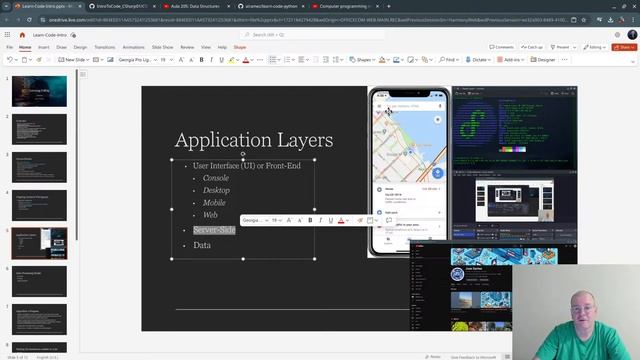The height and width of the screenshot is (360, 640).
Task: Open the Shape contextual tab
Action: 240,47
